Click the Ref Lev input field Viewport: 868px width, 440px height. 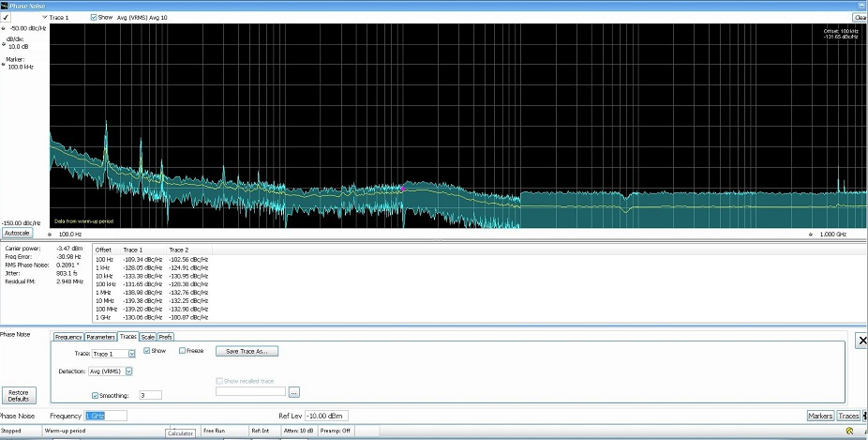(x=326, y=416)
